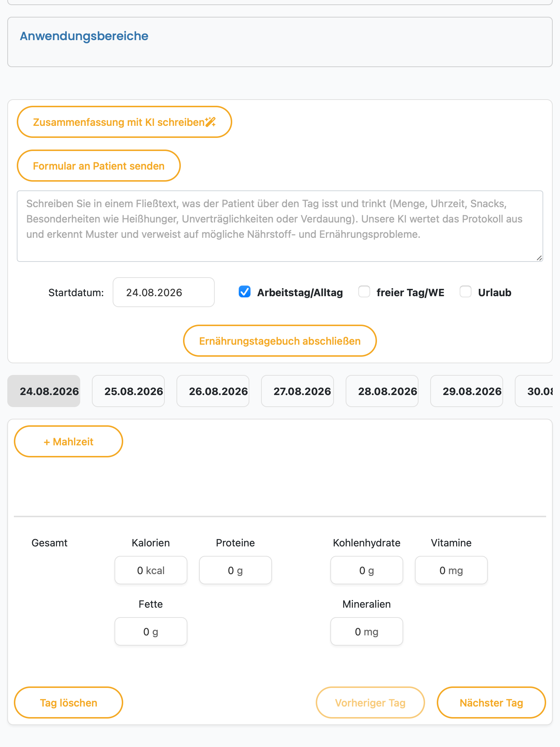Click Ernährungstagebuch abschließen button

click(280, 341)
